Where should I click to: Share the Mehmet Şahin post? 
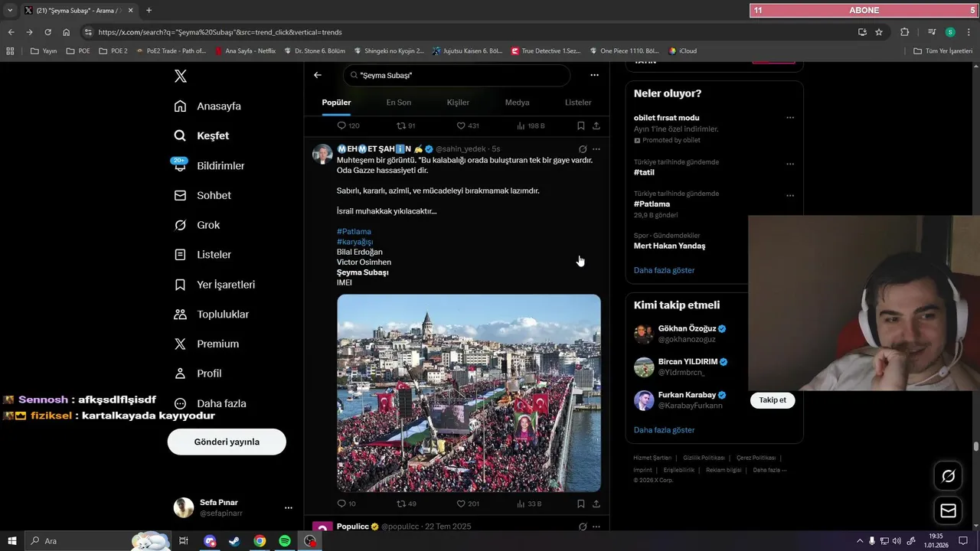(x=596, y=504)
